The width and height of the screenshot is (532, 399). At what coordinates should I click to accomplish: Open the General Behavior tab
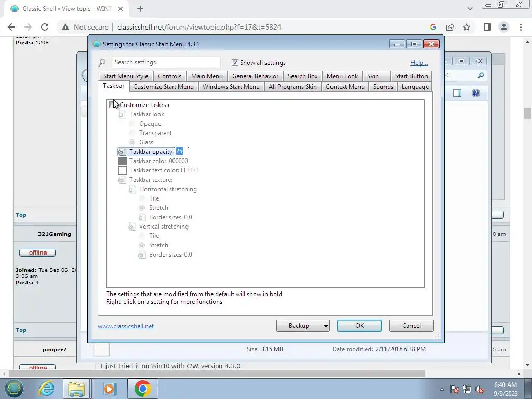255,76
